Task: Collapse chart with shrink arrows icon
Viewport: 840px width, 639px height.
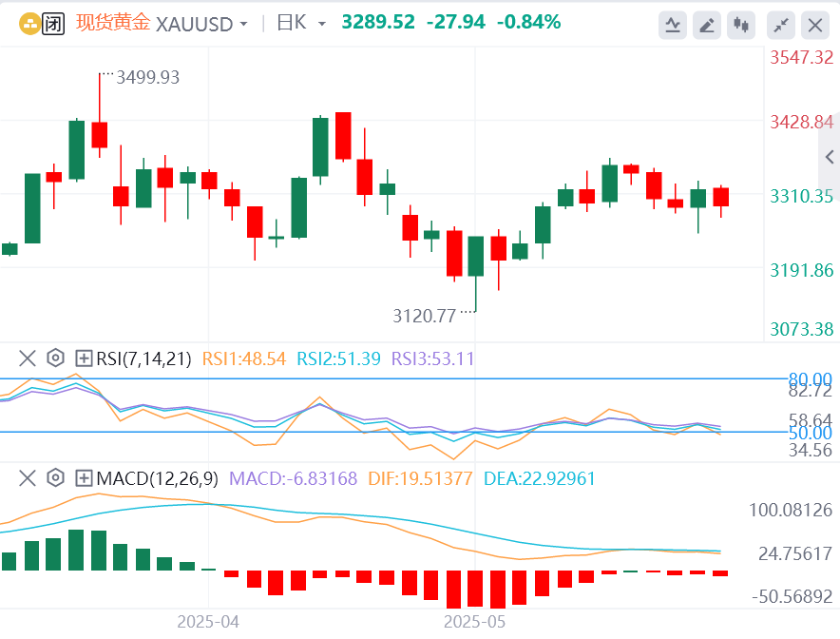Action: (x=781, y=25)
